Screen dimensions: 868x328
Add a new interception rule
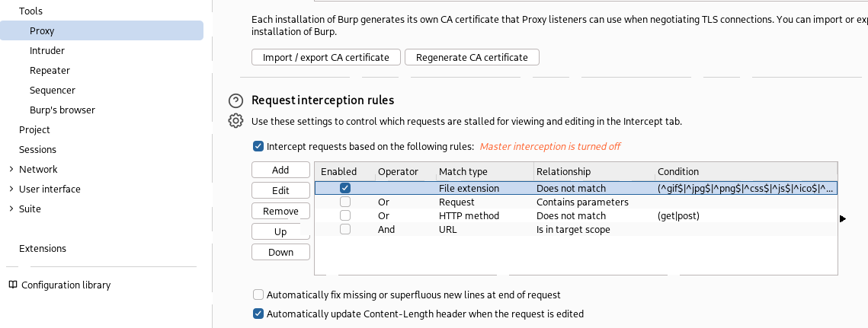tap(280, 170)
